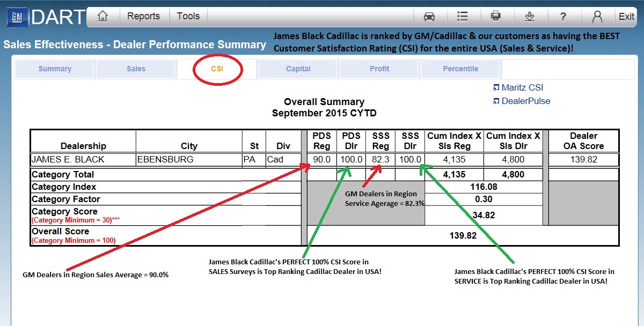Open help with the question mark icon
Screen dimensions: 644x326
click(x=563, y=17)
